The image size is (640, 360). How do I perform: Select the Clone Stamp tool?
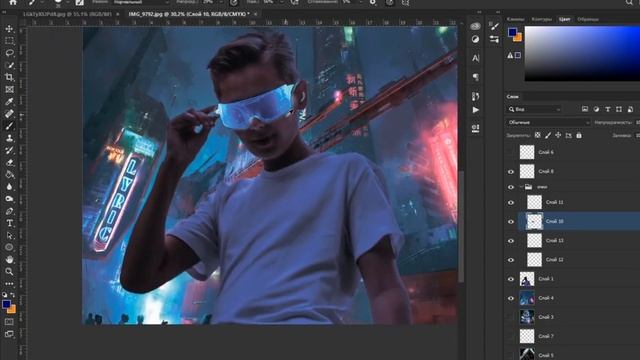[x=9, y=138]
